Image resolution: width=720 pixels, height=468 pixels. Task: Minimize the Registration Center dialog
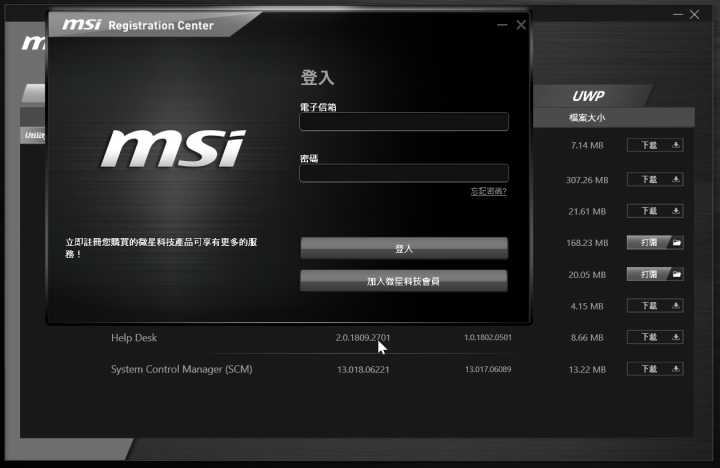502,25
